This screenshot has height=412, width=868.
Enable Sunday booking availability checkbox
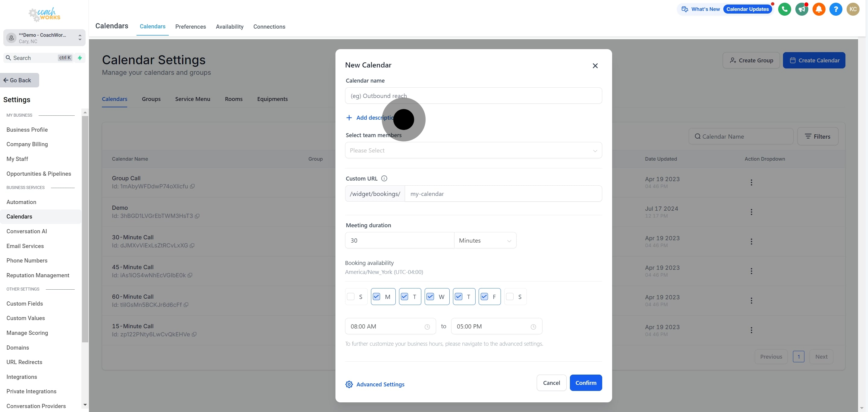351,297
